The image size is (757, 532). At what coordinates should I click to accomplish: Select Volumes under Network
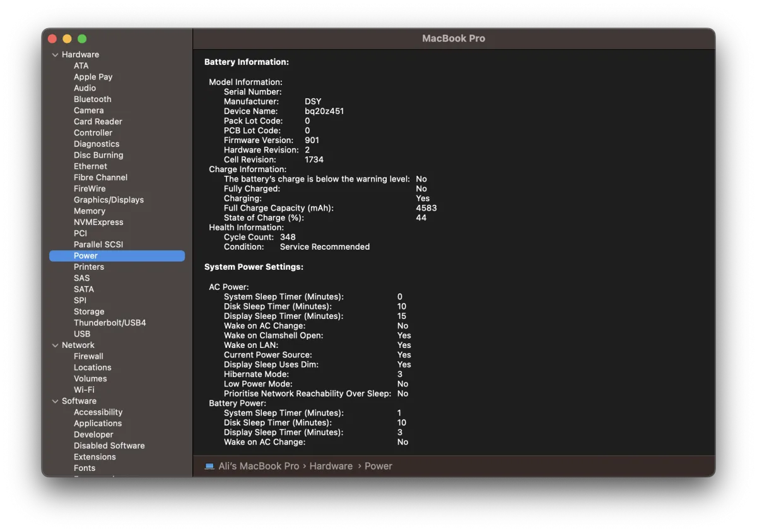point(90,379)
